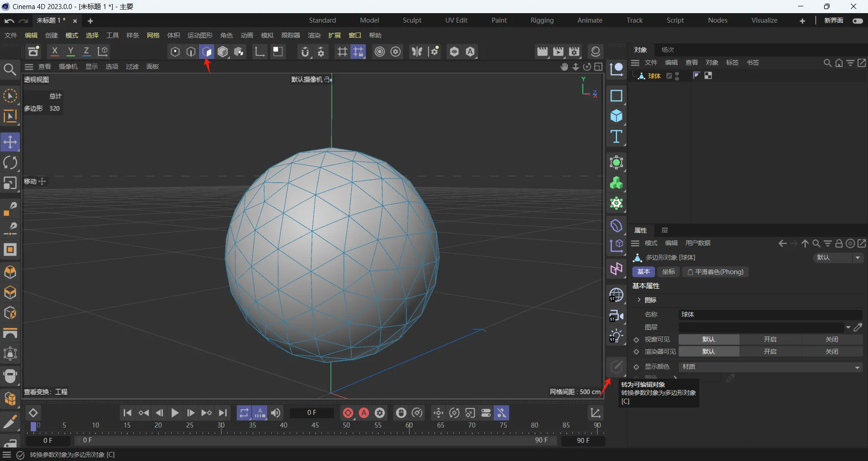Screen dimensions: 868x461
Task: Open the 网格 menu
Action: tap(153, 35)
